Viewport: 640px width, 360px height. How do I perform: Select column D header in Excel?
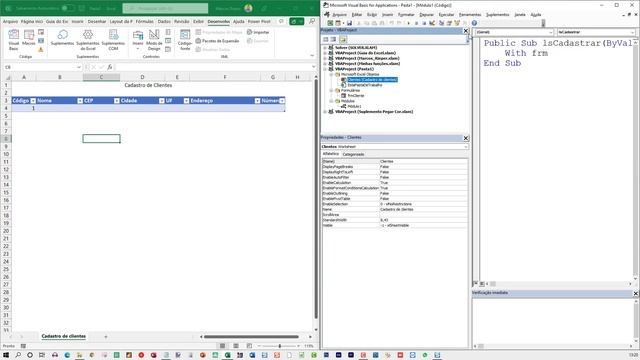tap(142, 77)
